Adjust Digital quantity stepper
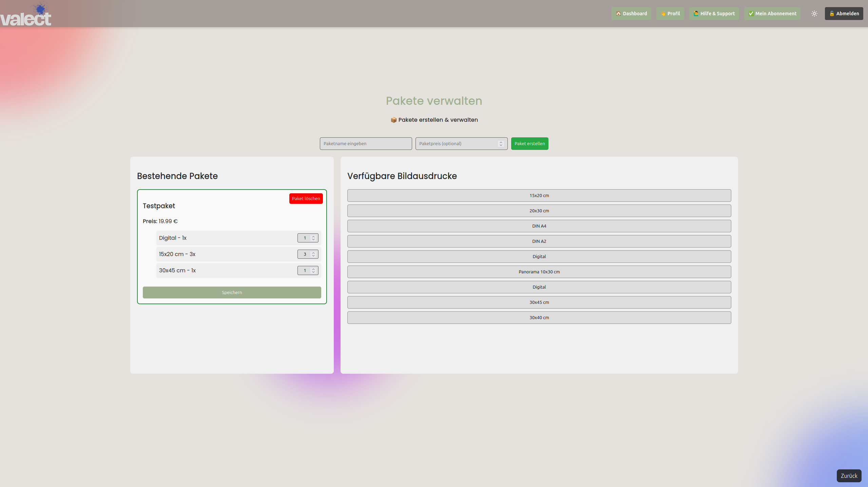868x487 pixels. click(x=313, y=238)
